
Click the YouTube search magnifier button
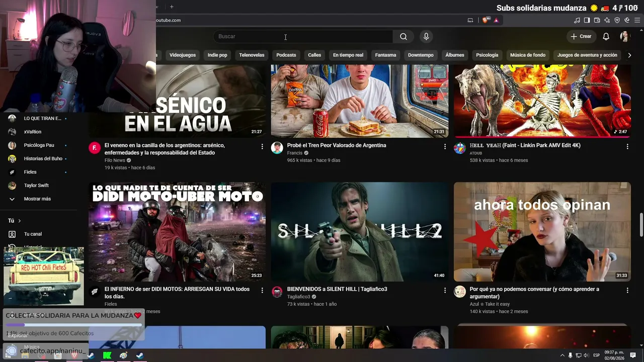pyautogui.click(x=404, y=36)
